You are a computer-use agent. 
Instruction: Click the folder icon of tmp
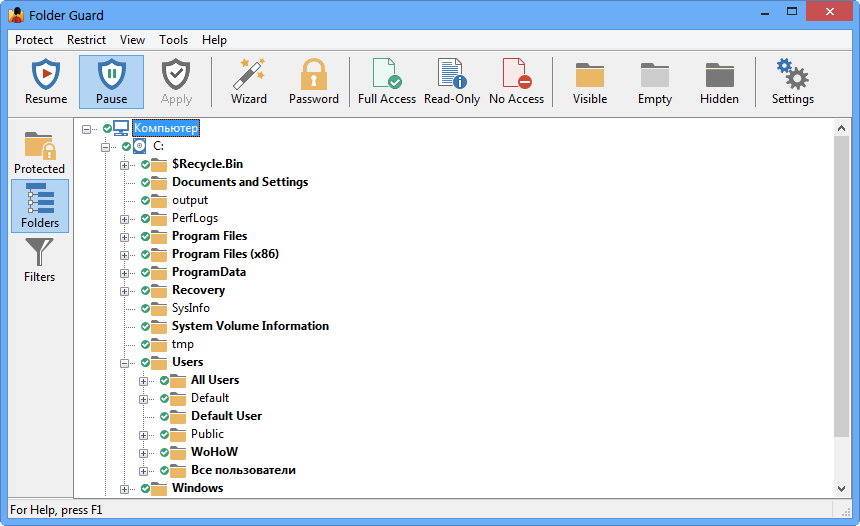coord(159,345)
